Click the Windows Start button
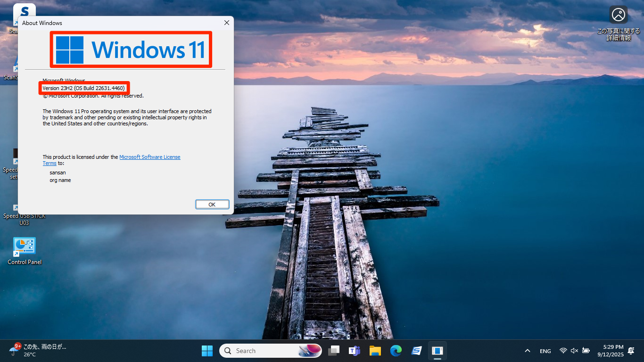This screenshot has width=644, height=362. pos(207,351)
